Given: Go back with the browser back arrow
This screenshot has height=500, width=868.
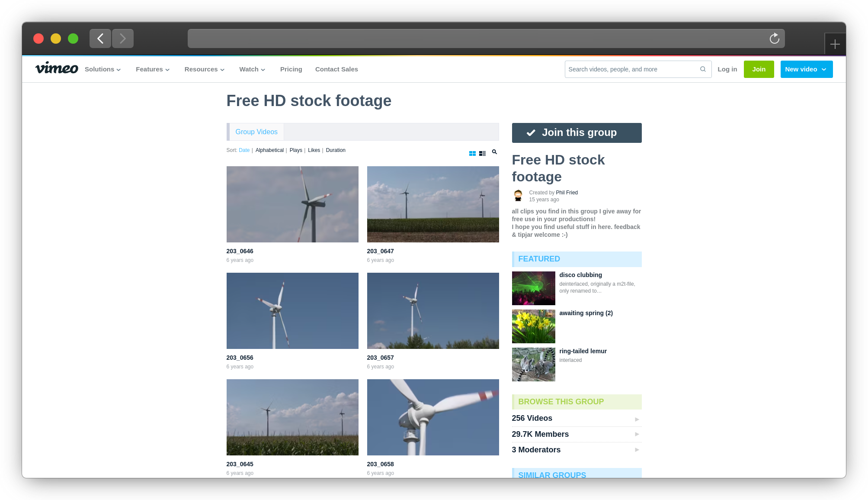Looking at the screenshot, I should click(x=100, y=39).
